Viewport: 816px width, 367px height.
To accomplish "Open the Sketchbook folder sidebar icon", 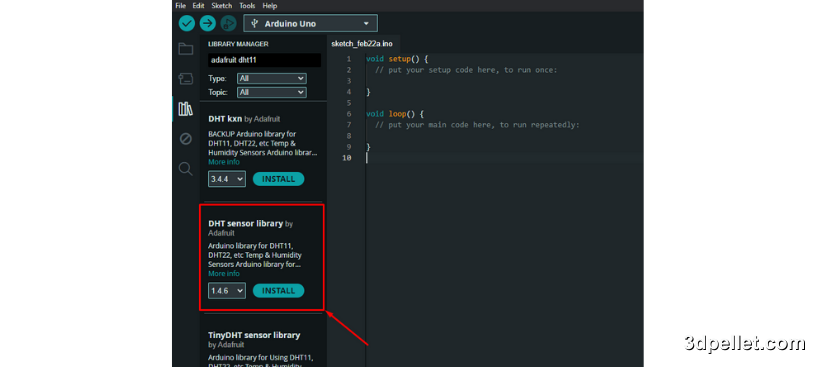I will 186,49.
